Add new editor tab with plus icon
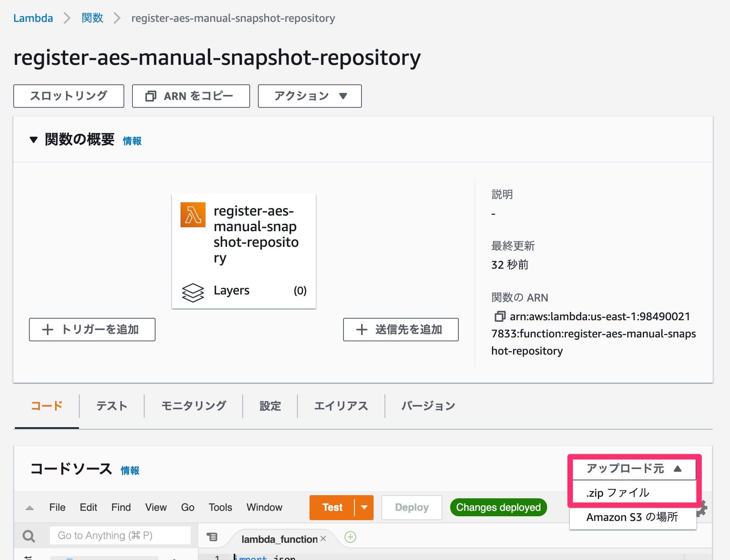The width and height of the screenshot is (730, 560). tap(351, 537)
